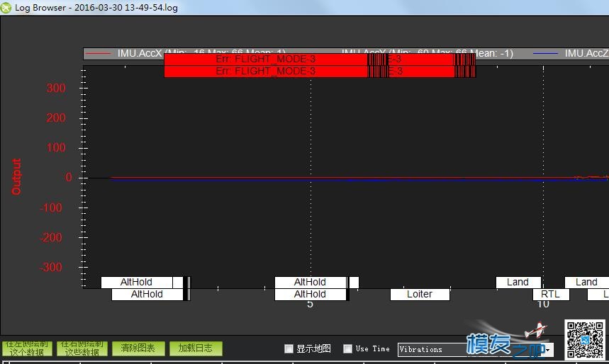Select the IMU.AccZ legend entry
Screen dimensions: 609x364
point(586,54)
